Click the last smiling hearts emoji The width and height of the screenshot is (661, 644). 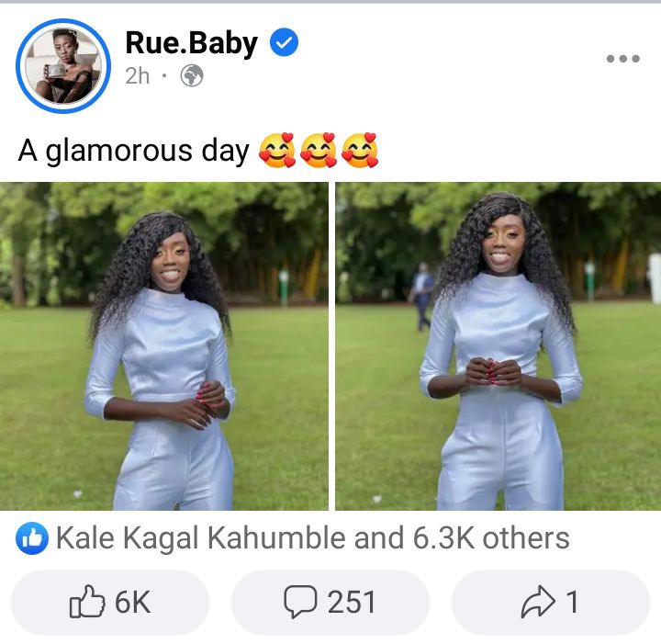point(360,150)
